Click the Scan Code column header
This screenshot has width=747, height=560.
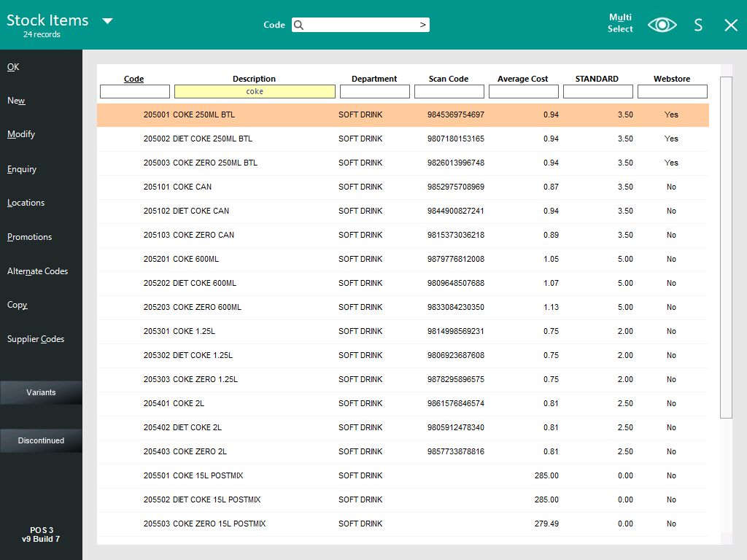pos(449,79)
